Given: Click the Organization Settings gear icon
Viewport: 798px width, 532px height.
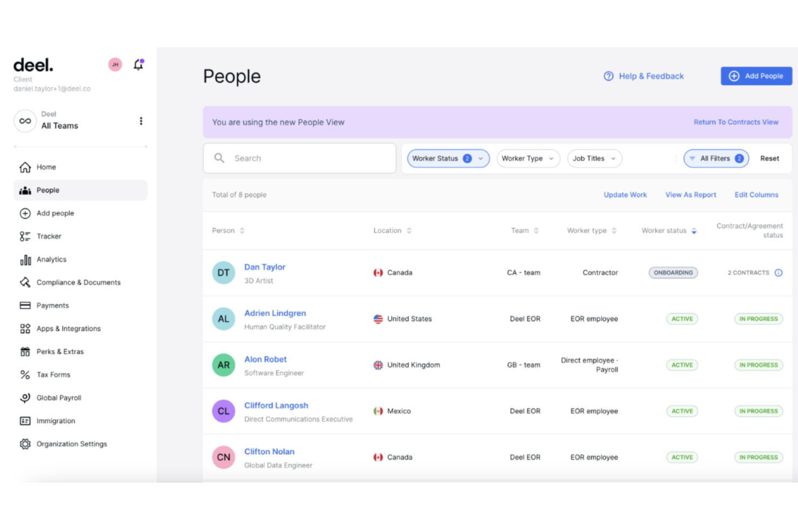Looking at the screenshot, I should [x=25, y=444].
